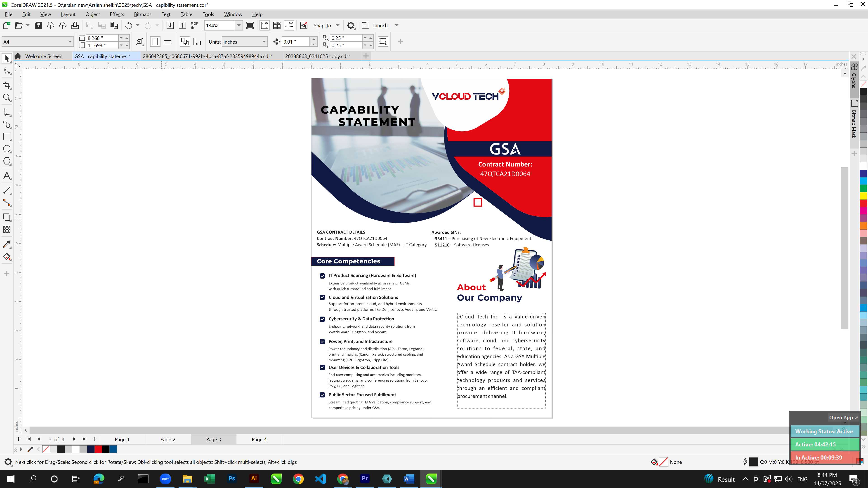Increase the nudge distance value
This screenshot has height=488, width=868.
click(x=314, y=39)
